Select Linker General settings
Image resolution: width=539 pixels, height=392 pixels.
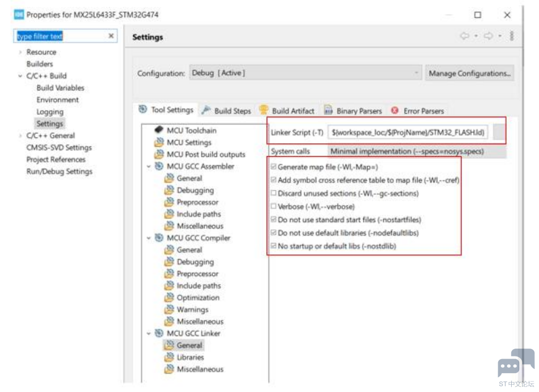click(x=189, y=345)
